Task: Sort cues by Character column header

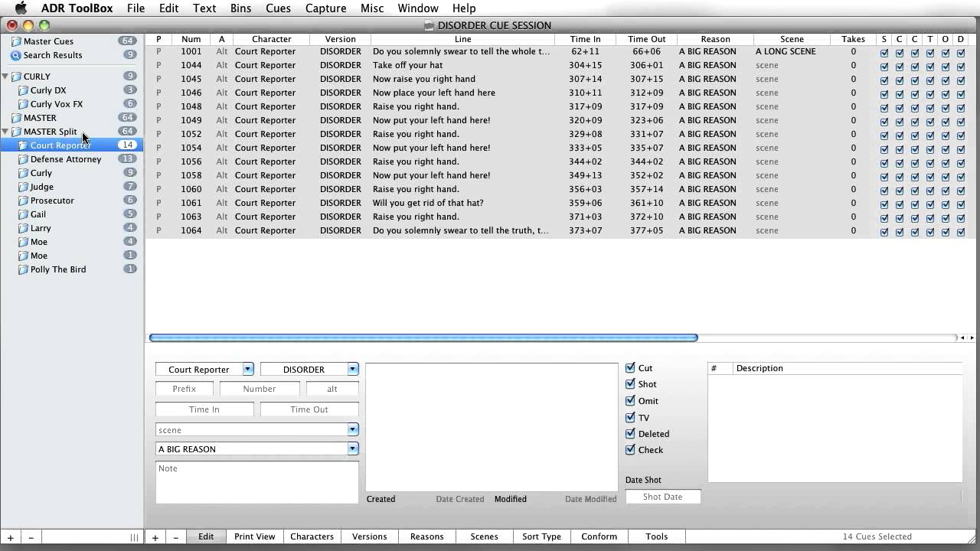Action: 271,39
